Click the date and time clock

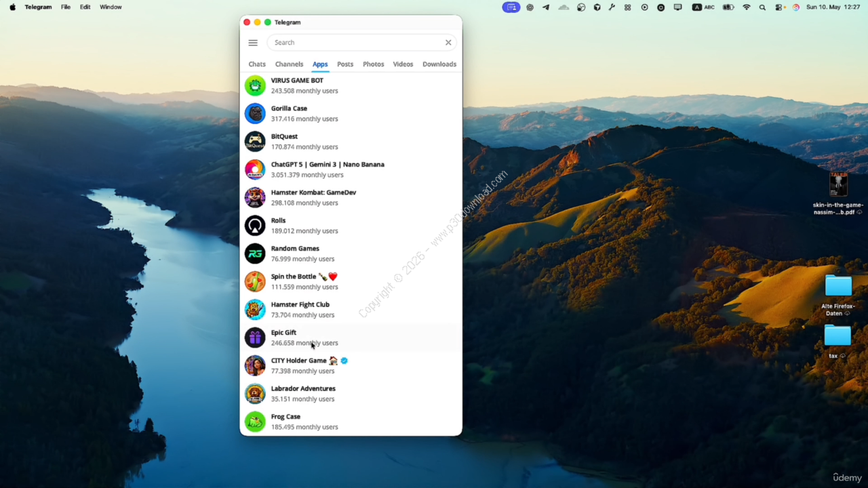[x=833, y=7]
